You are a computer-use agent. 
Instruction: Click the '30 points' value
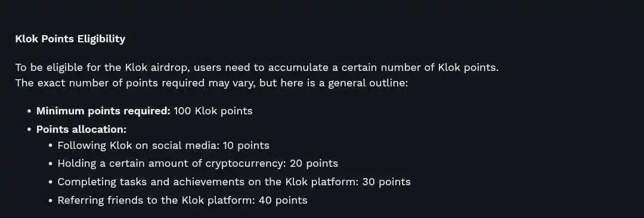tap(386, 182)
